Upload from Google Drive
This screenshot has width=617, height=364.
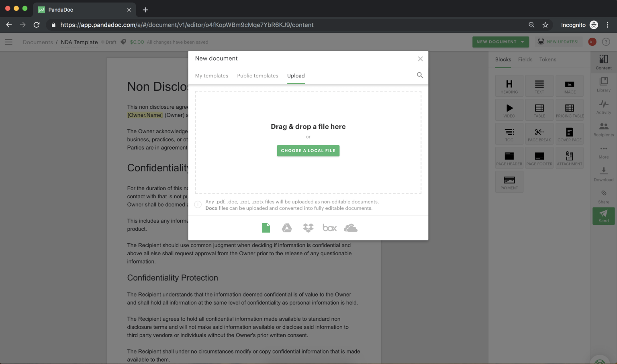[x=287, y=228]
